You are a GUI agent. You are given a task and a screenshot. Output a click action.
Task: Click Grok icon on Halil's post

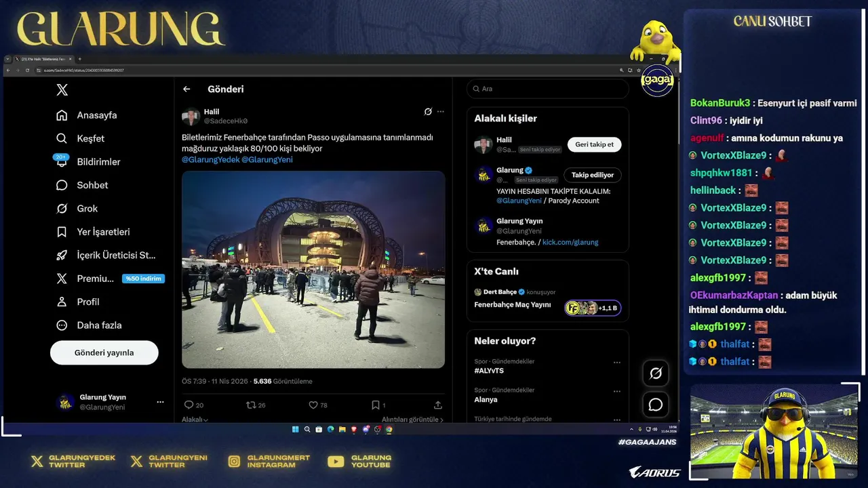[x=428, y=112]
